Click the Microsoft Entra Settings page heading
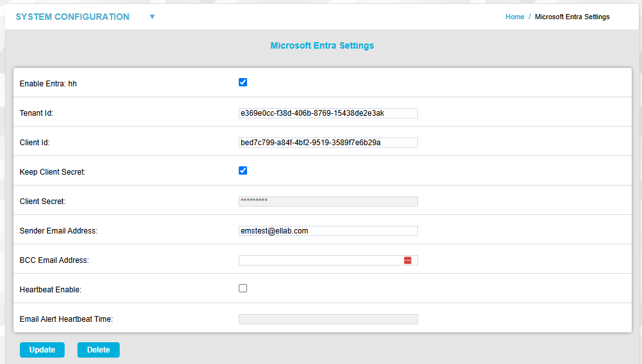 (322, 46)
